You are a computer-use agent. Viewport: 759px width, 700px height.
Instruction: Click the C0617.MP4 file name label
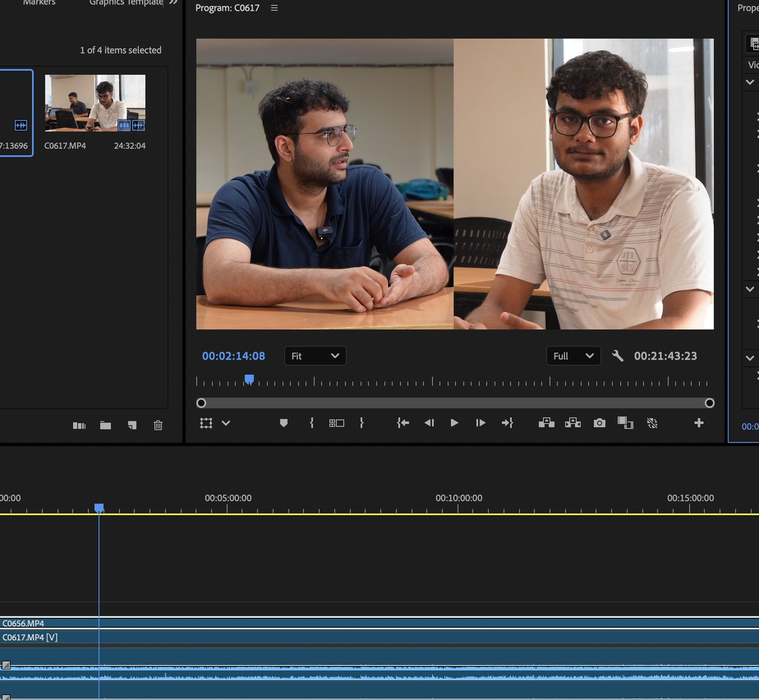coord(65,146)
